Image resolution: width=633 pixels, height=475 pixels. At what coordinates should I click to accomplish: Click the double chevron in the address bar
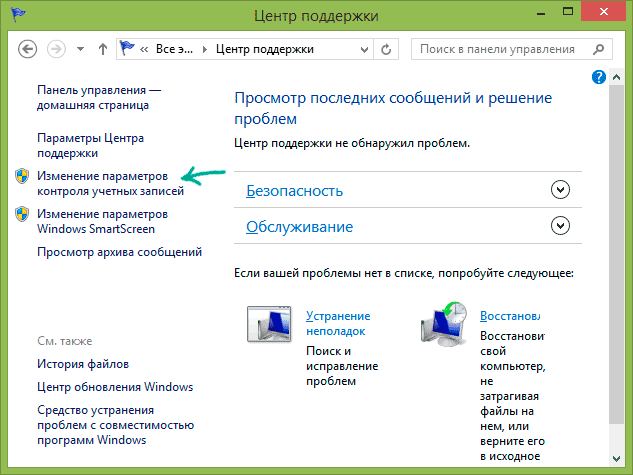click(144, 49)
